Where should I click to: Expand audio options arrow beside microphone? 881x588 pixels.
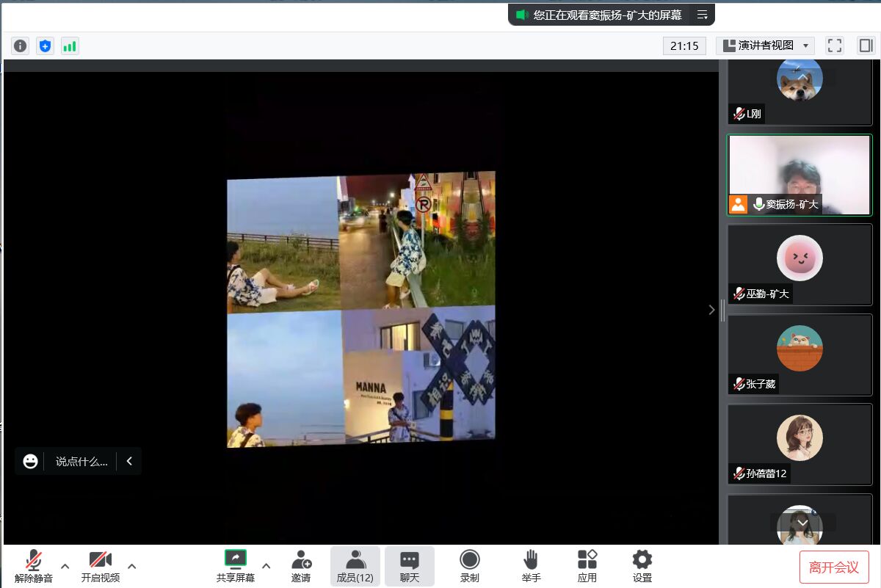click(65, 566)
